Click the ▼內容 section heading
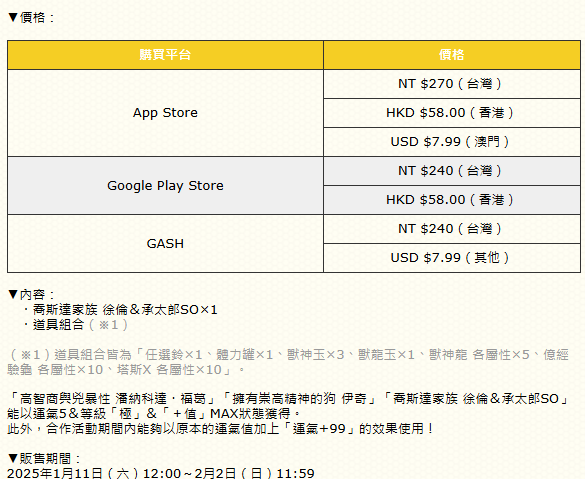 click(x=31, y=295)
